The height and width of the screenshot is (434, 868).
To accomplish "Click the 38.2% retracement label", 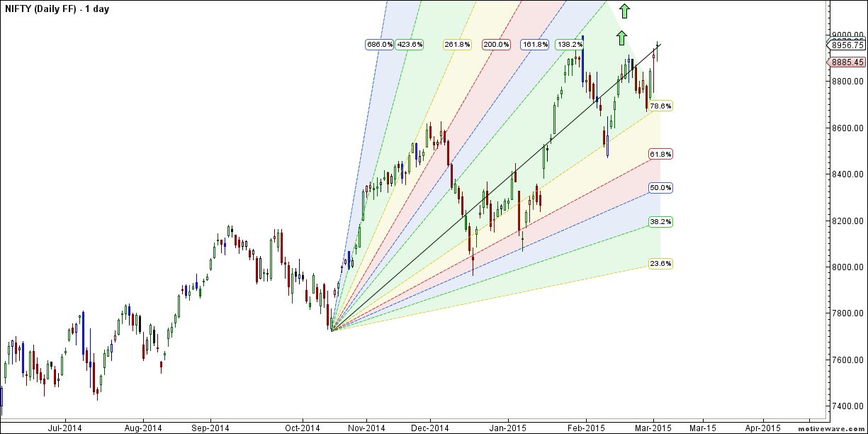I will coord(660,221).
